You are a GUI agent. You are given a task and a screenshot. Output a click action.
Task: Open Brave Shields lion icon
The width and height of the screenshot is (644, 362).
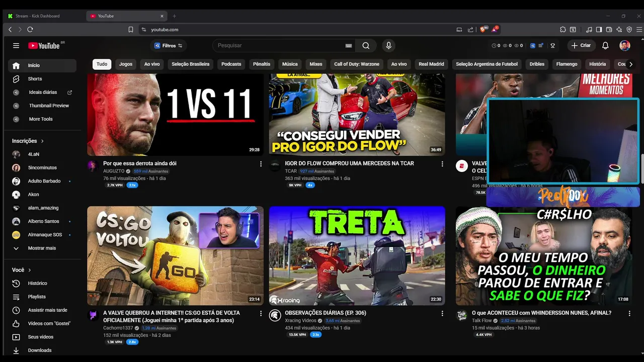point(484,30)
